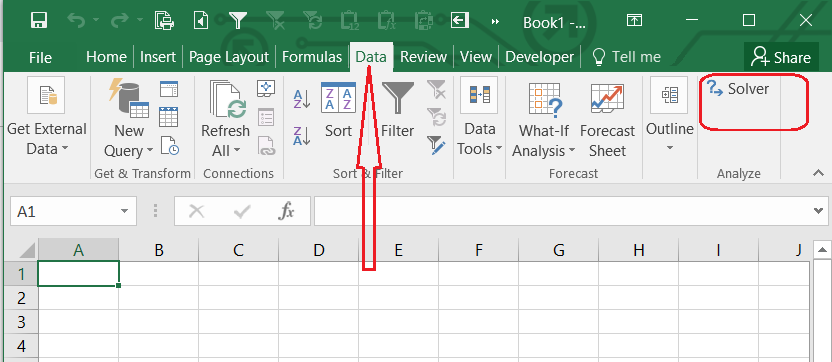This screenshot has height=362, width=832.
Task: Switch to the Review tab
Action: (424, 57)
